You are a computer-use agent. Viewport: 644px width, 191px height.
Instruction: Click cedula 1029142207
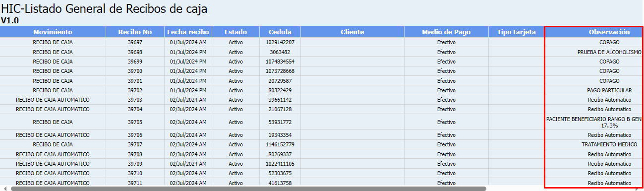click(280, 42)
